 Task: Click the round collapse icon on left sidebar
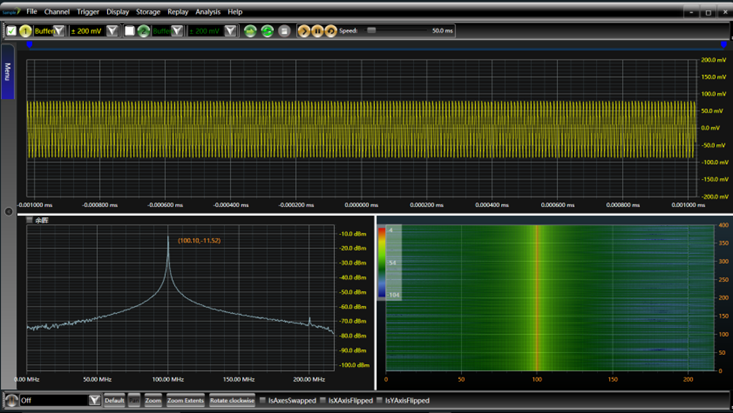tap(9, 211)
